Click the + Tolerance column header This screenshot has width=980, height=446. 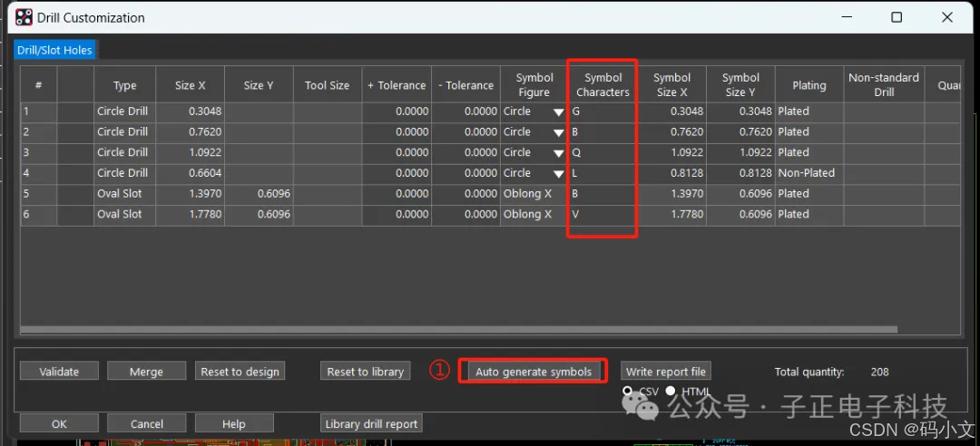coord(397,85)
